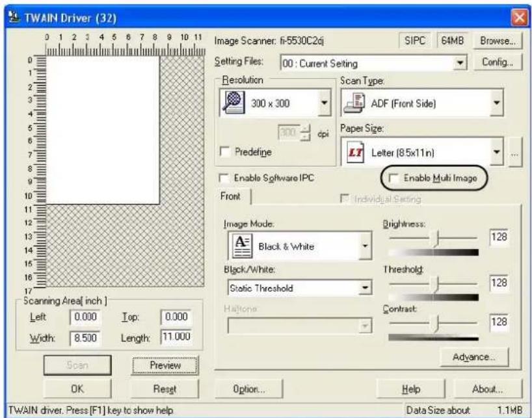Check Enable Multi Image option
The height and width of the screenshot is (418, 532).
coord(393,178)
